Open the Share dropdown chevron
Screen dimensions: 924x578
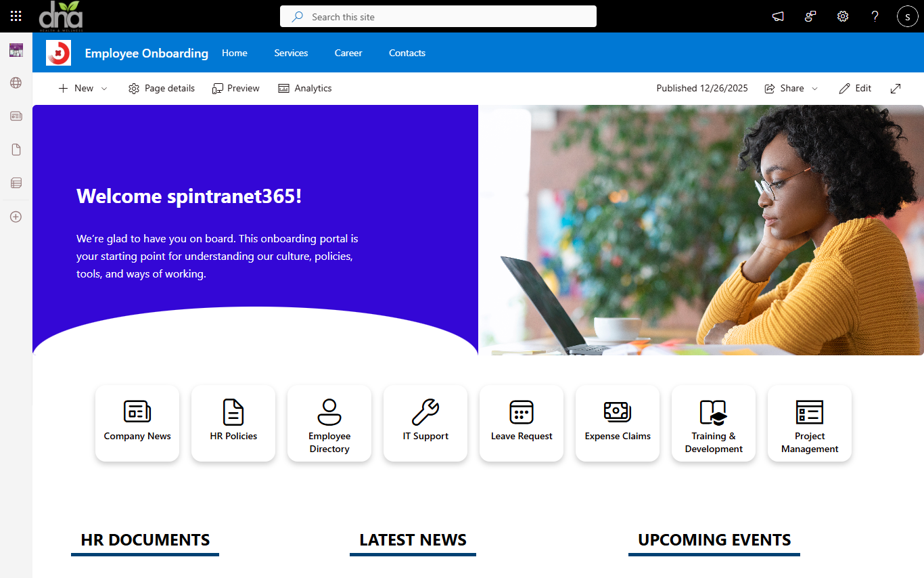815,88
